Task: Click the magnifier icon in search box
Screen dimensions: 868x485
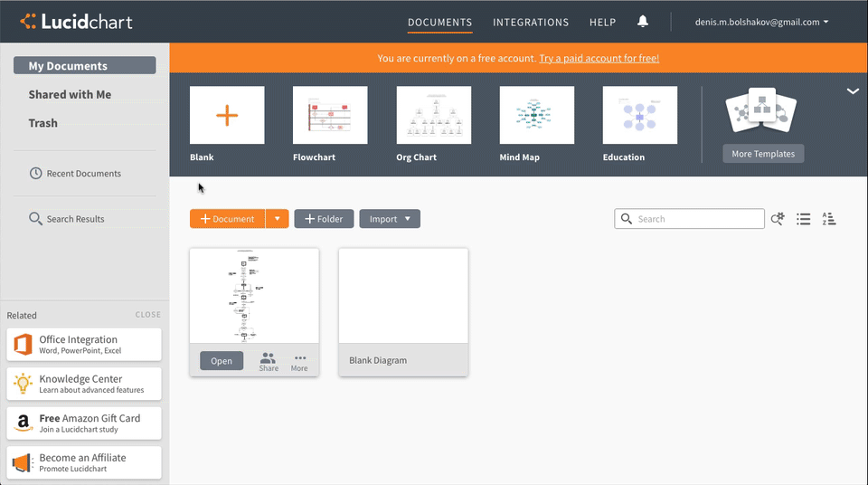Action: [626, 219]
